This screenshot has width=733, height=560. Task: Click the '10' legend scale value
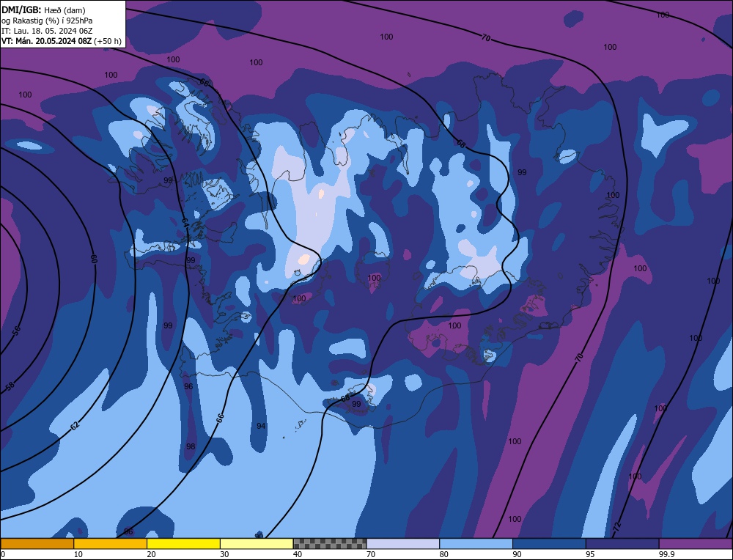(x=78, y=554)
